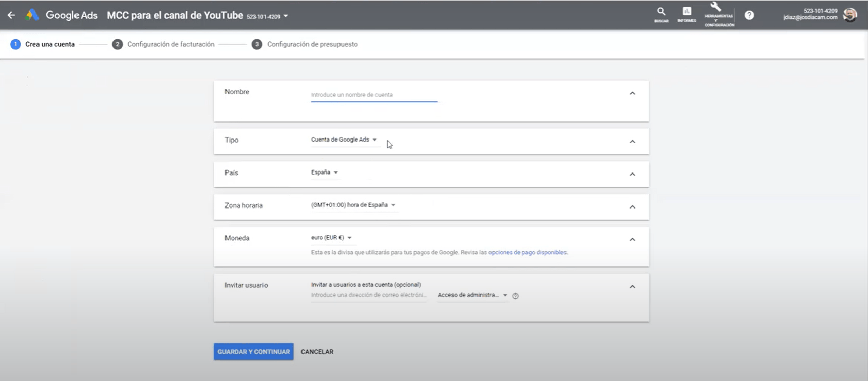Click the Invitar a usuarios a esta cuenta text
The height and width of the screenshot is (381, 868).
pyautogui.click(x=366, y=285)
